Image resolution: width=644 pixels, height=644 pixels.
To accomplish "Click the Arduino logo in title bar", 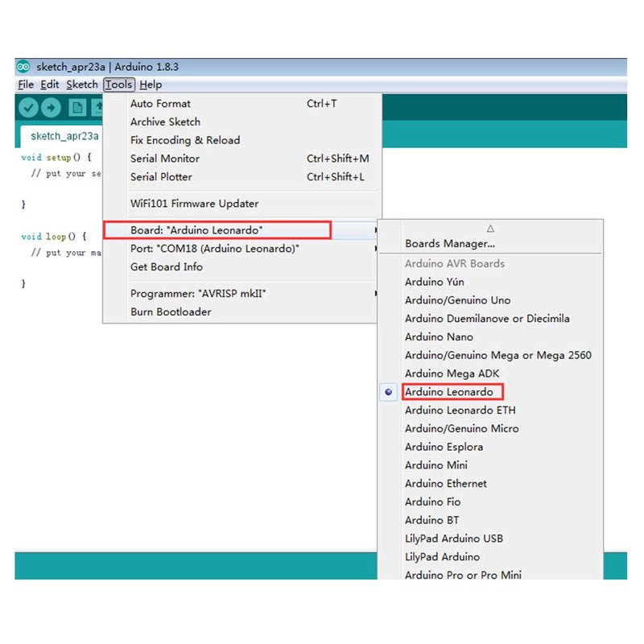I will [23, 67].
